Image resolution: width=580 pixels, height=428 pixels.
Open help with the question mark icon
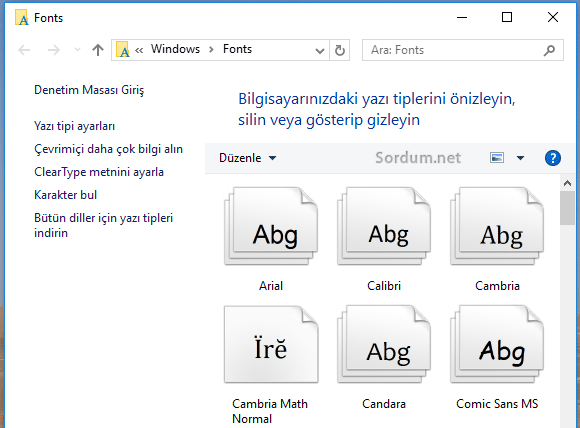pyautogui.click(x=553, y=158)
